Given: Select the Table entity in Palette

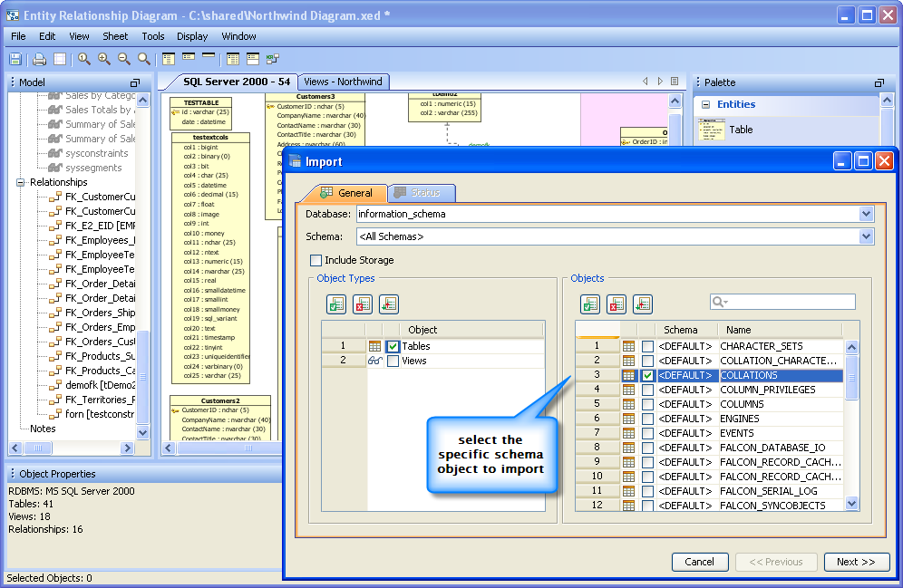Looking at the screenshot, I should pyautogui.click(x=741, y=130).
